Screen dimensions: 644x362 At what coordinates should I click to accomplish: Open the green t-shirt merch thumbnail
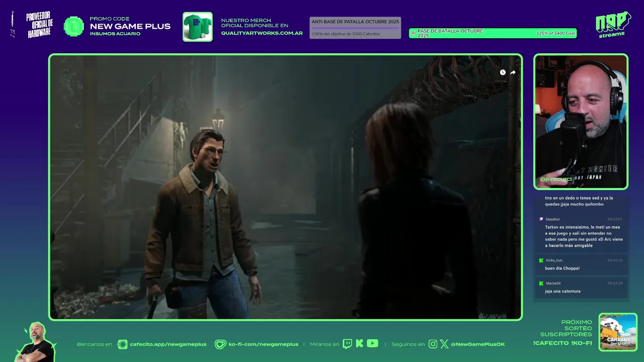point(197,27)
